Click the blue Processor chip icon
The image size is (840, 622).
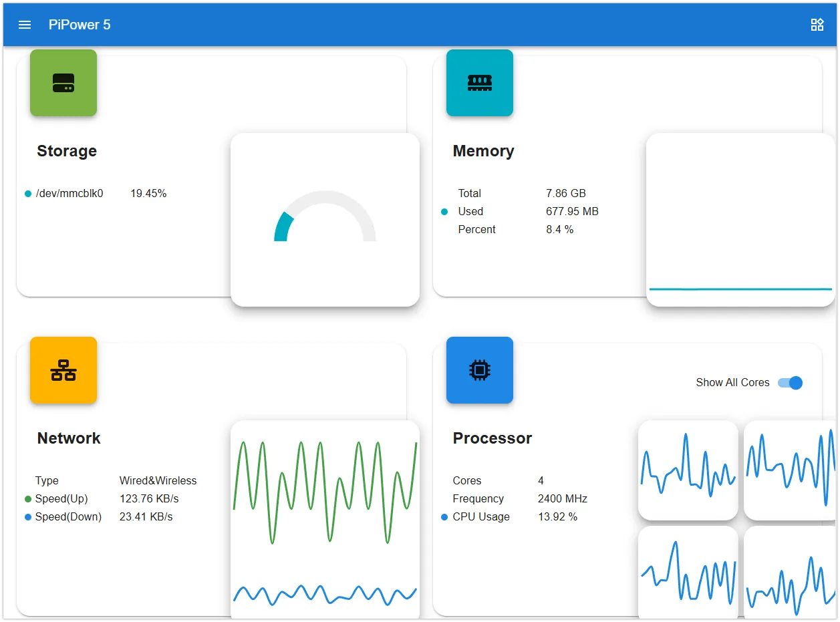[480, 370]
